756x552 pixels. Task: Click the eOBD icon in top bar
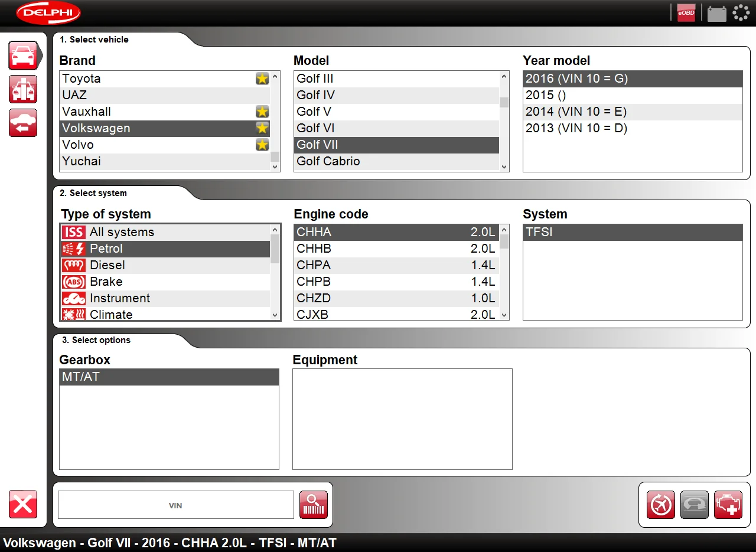(686, 13)
